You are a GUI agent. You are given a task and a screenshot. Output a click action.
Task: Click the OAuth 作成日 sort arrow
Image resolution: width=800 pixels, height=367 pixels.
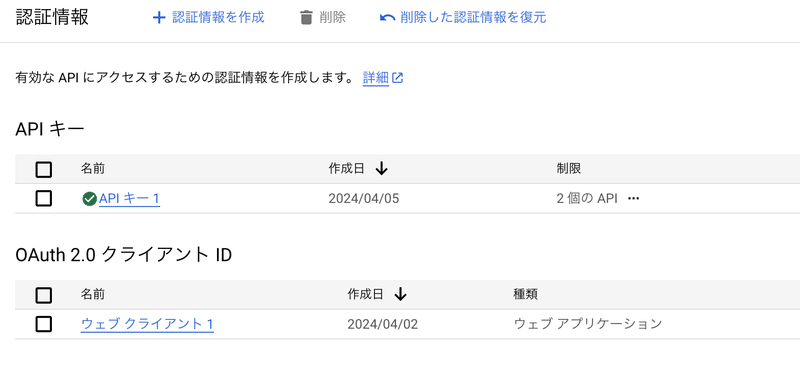401,294
